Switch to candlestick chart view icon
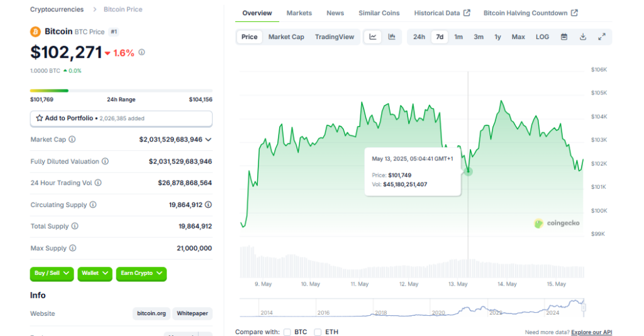 (x=392, y=36)
